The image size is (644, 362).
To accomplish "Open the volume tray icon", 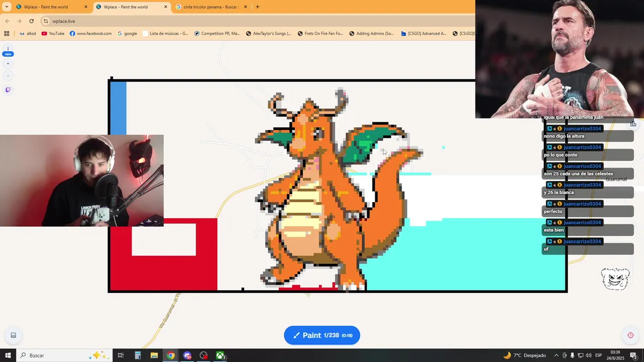I will (588, 355).
